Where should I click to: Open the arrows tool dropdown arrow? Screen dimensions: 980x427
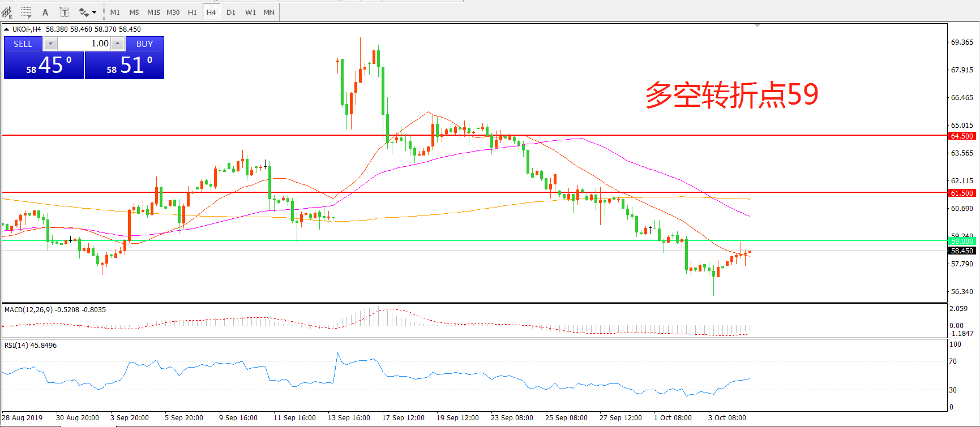pos(94,12)
